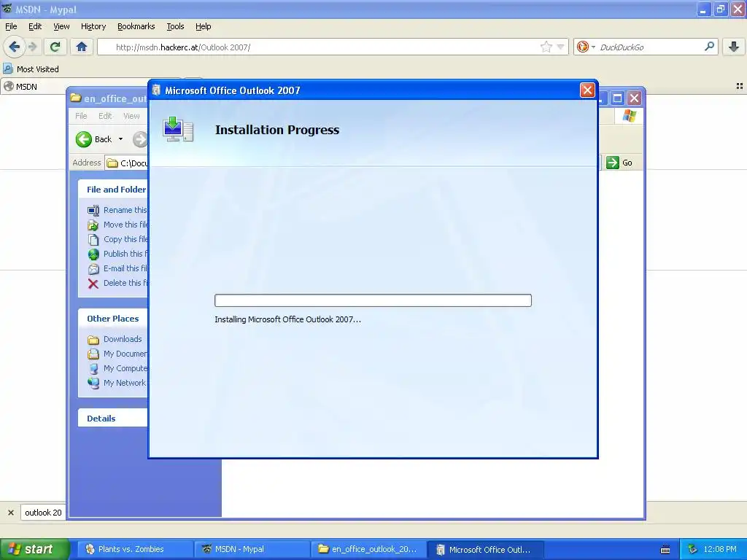
Task: Click the browser forward arrow
Action: click(x=33, y=47)
